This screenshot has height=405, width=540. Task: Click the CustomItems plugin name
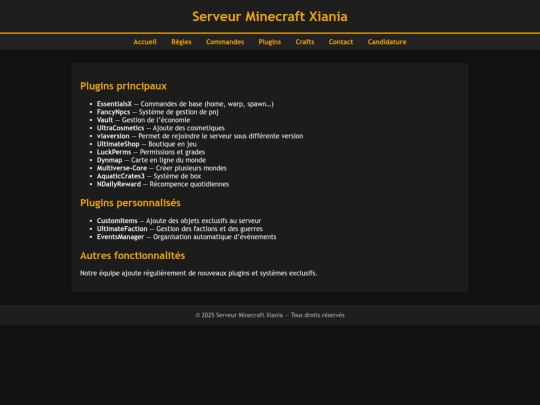click(x=117, y=221)
